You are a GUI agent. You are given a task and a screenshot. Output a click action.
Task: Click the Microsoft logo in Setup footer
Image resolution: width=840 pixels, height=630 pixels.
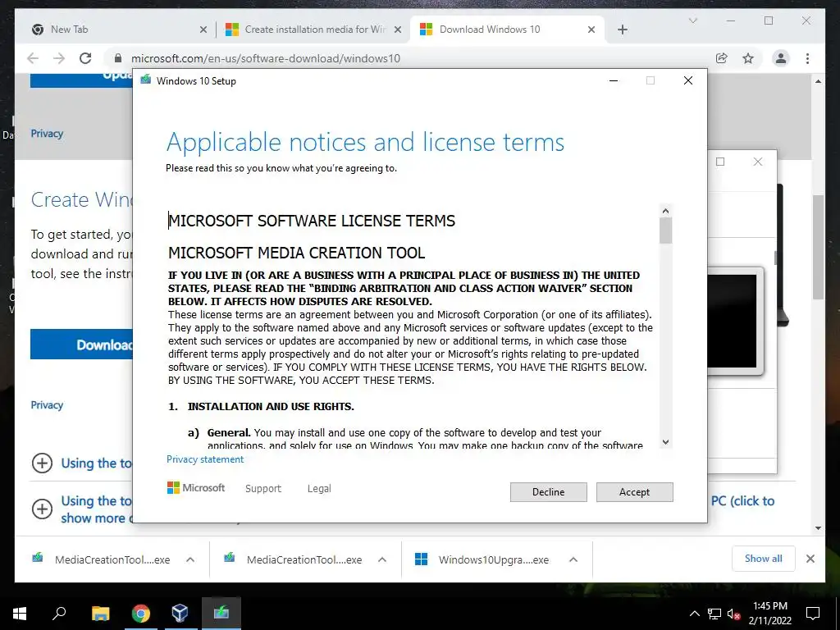pos(196,487)
